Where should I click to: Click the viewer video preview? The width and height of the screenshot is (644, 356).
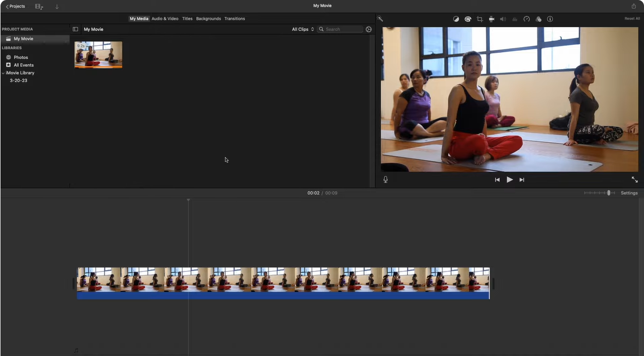(x=510, y=99)
